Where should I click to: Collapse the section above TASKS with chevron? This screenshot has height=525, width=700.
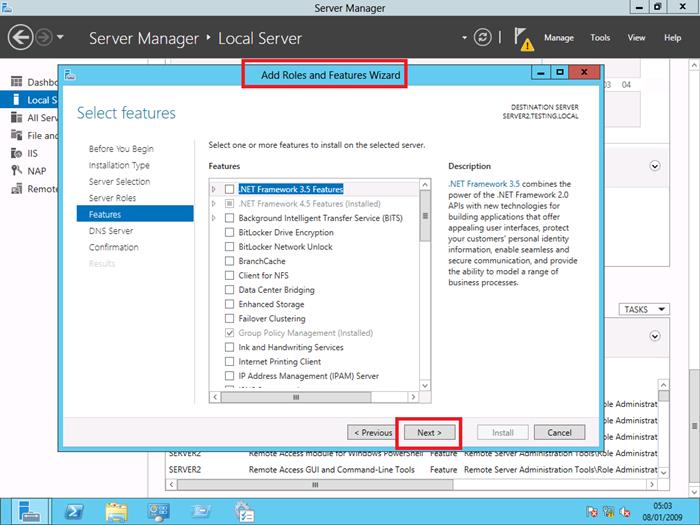654,166
